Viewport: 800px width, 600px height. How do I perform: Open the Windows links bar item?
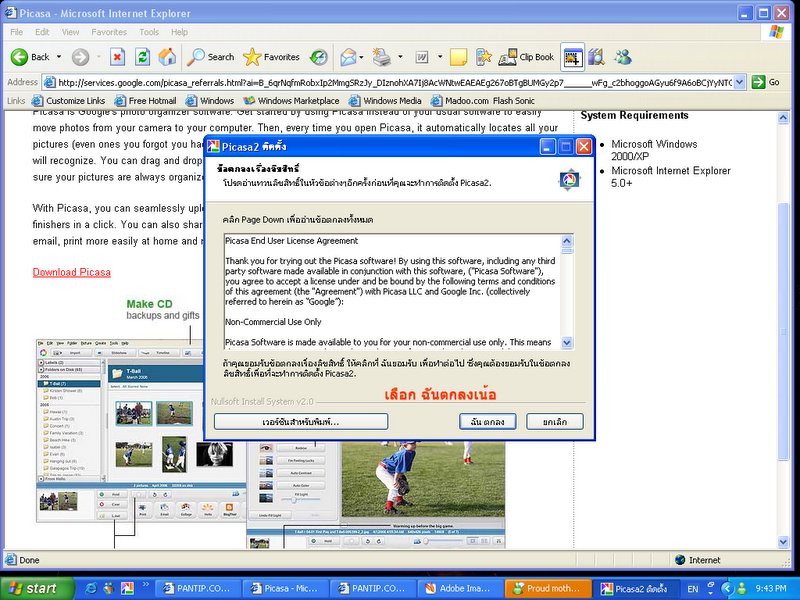pos(210,101)
